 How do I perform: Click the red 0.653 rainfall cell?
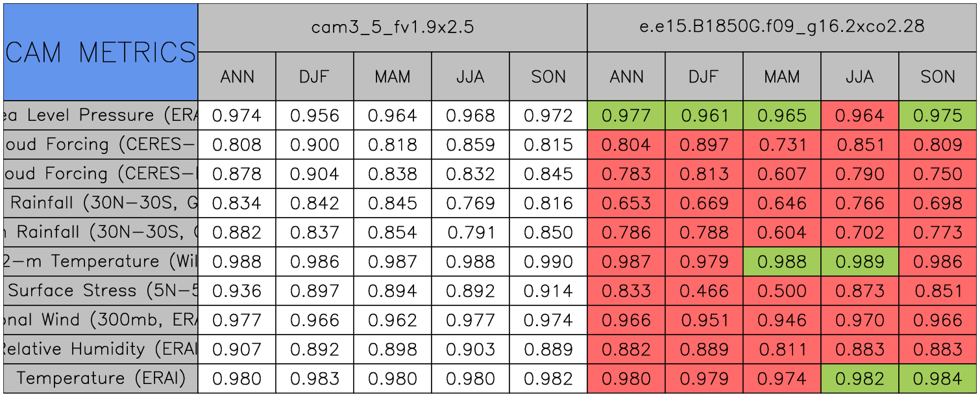point(626,203)
